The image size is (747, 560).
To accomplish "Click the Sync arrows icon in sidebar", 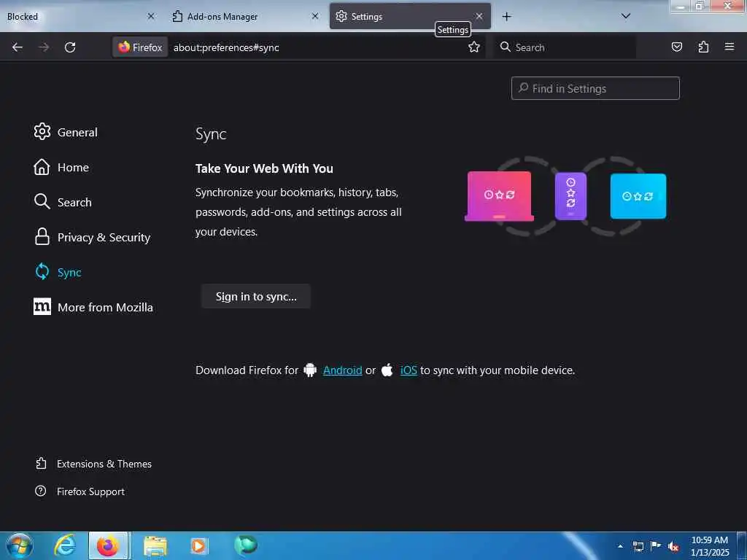I will pyautogui.click(x=42, y=271).
